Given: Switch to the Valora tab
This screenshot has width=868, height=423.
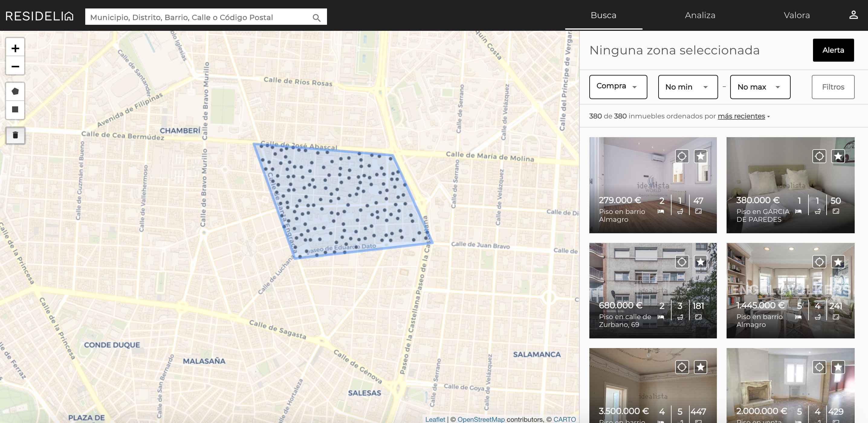Looking at the screenshot, I should [797, 15].
